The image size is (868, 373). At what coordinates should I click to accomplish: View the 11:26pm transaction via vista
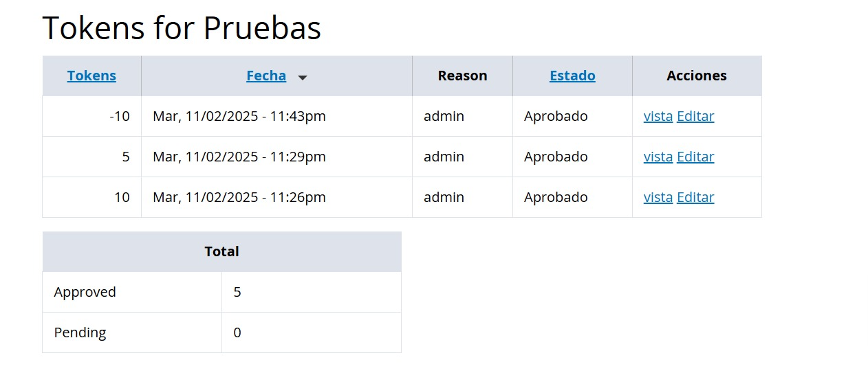coord(658,198)
